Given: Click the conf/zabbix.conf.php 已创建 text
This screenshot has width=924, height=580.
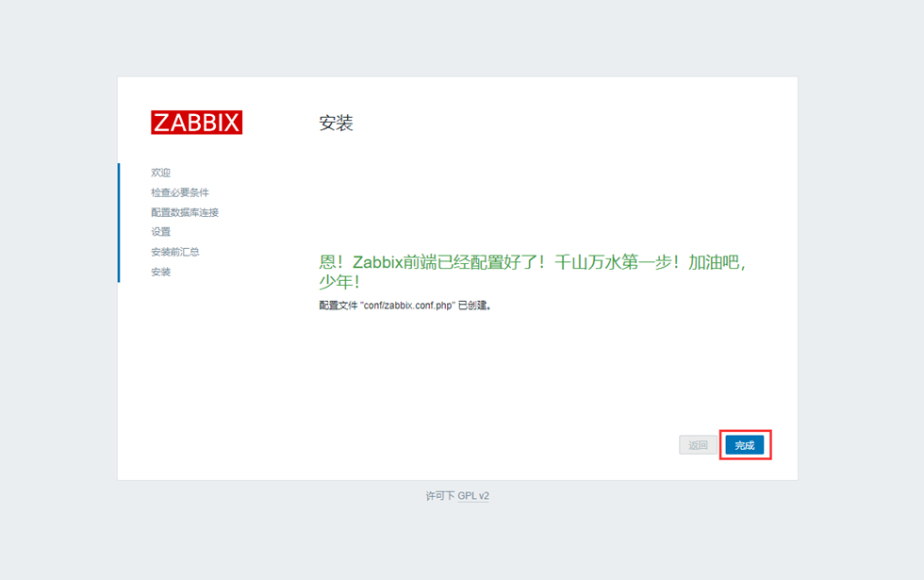Looking at the screenshot, I should click(405, 306).
